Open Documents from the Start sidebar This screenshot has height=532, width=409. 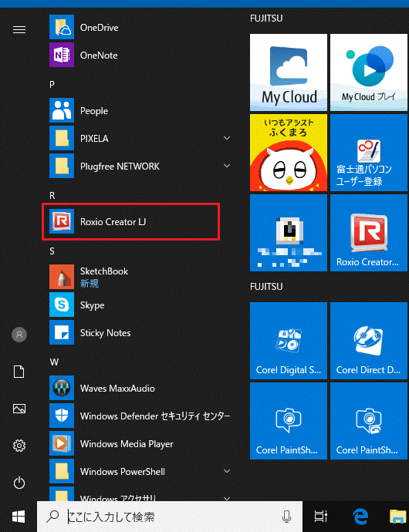click(19, 372)
